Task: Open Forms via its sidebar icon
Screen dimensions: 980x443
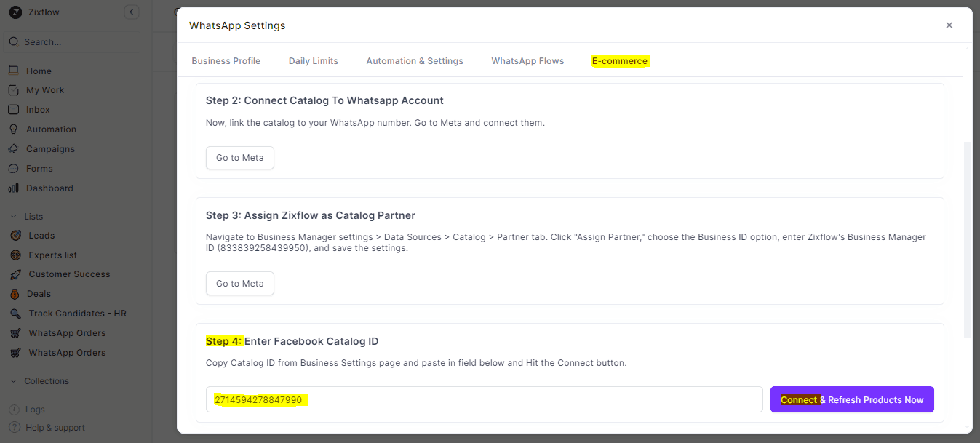Action: click(x=13, y=169)
